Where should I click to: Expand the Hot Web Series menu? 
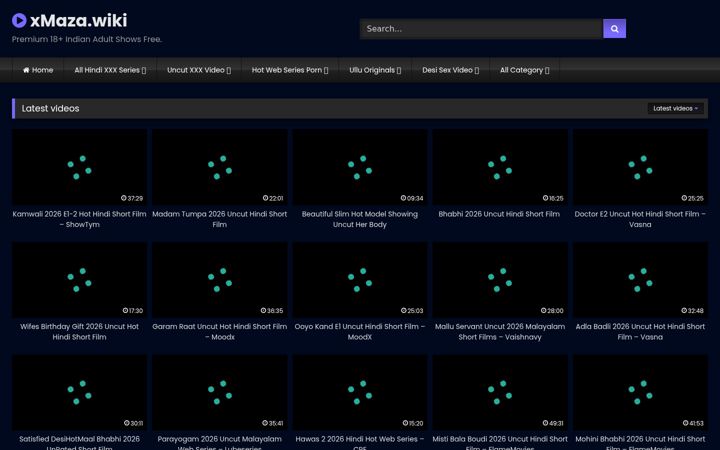[290, 70]
